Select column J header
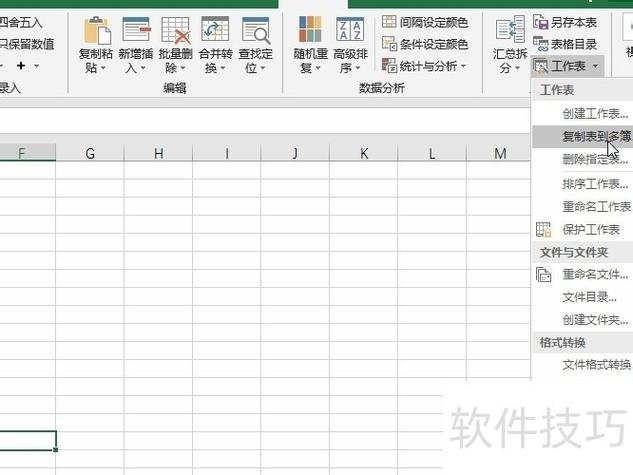Image resolution: width=633 pixels, height=475 pixels. click(x=295, y=153)
